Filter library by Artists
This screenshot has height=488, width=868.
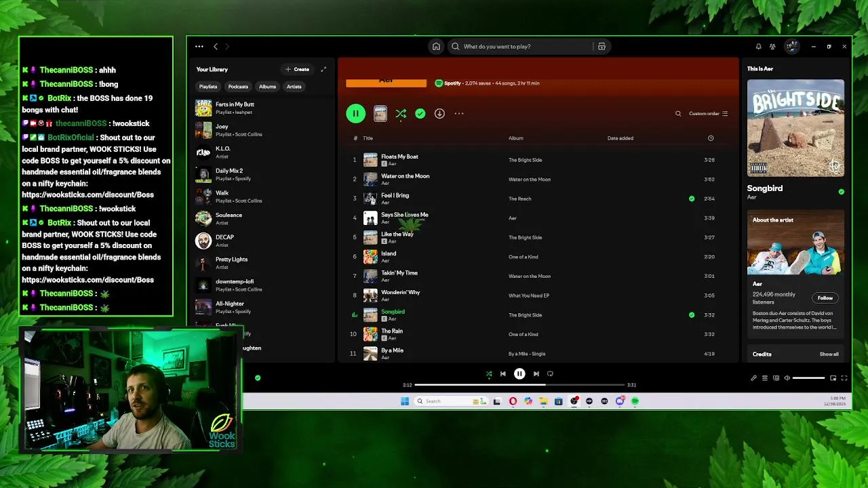point(294,87)
